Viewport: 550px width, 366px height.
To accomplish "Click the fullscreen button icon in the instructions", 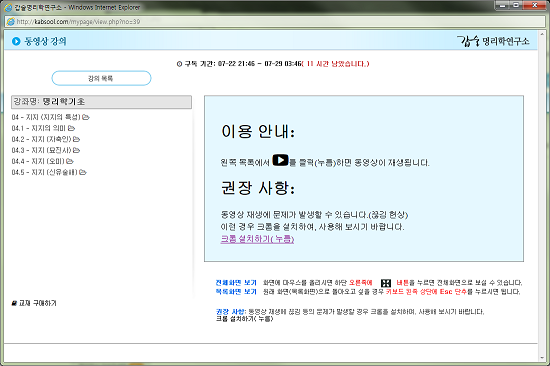I will point(385,283).
